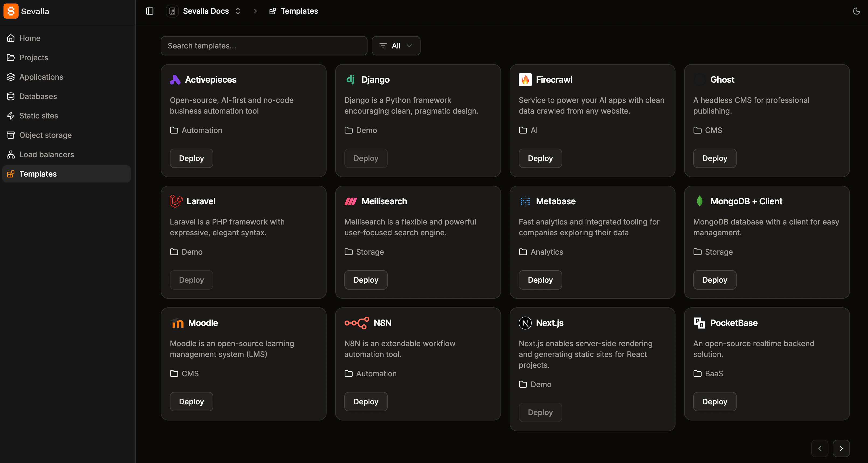This screenshot has height=463, width=868.
Task: Toggle the sidebar panel icon
Action: [x=150, y=11]
